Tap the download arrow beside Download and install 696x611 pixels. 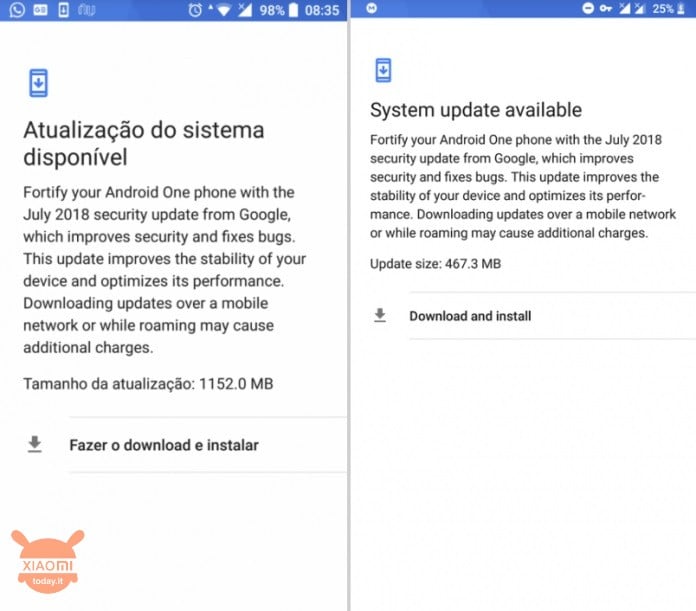click(380, 315)
